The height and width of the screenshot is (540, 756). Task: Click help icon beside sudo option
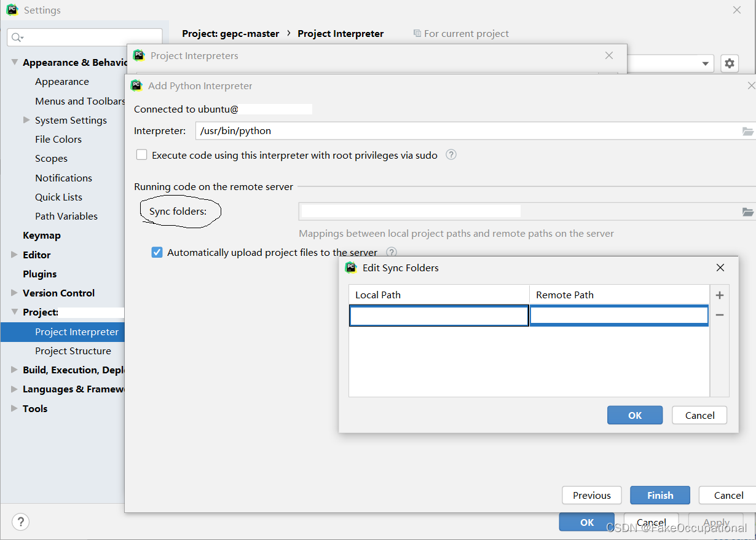(451, 155)
